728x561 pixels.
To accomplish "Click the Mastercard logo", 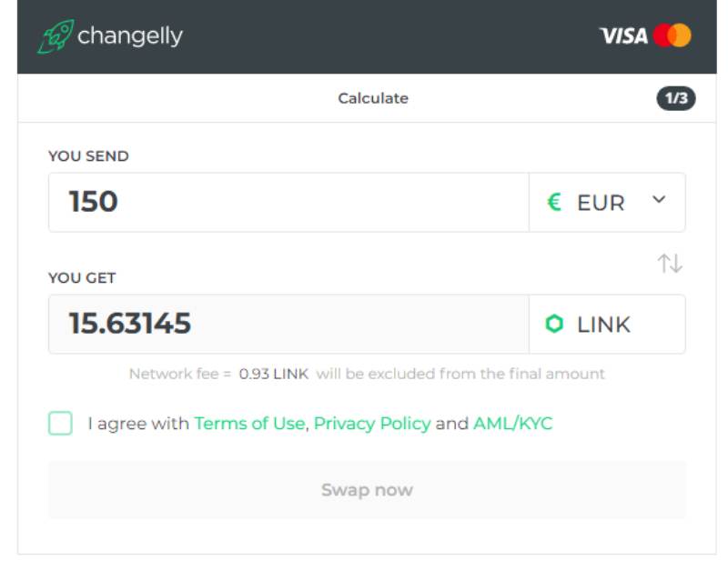I will pos(672,36).
